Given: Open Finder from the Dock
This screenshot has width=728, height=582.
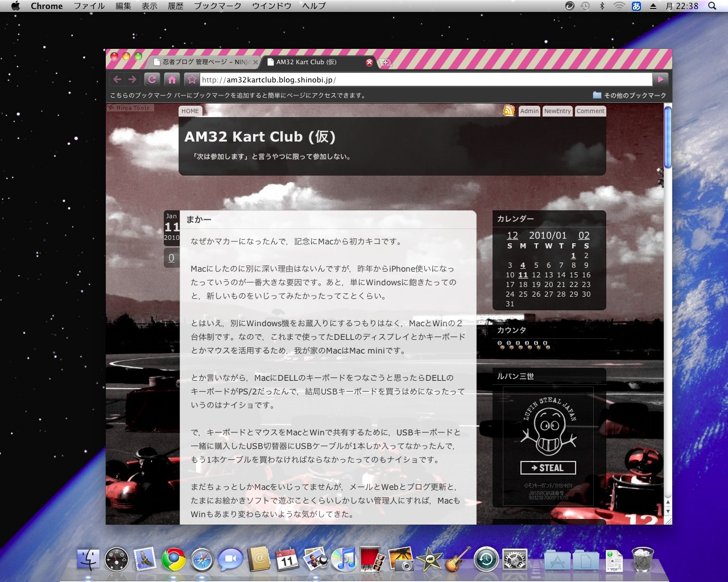Looking at the screenshot, I should (88, 559).
